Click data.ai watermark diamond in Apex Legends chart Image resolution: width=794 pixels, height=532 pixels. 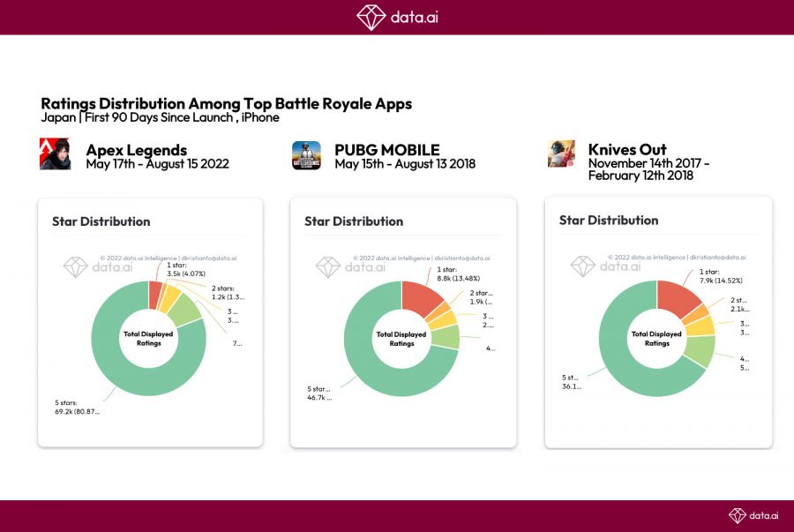click(75, 267)
